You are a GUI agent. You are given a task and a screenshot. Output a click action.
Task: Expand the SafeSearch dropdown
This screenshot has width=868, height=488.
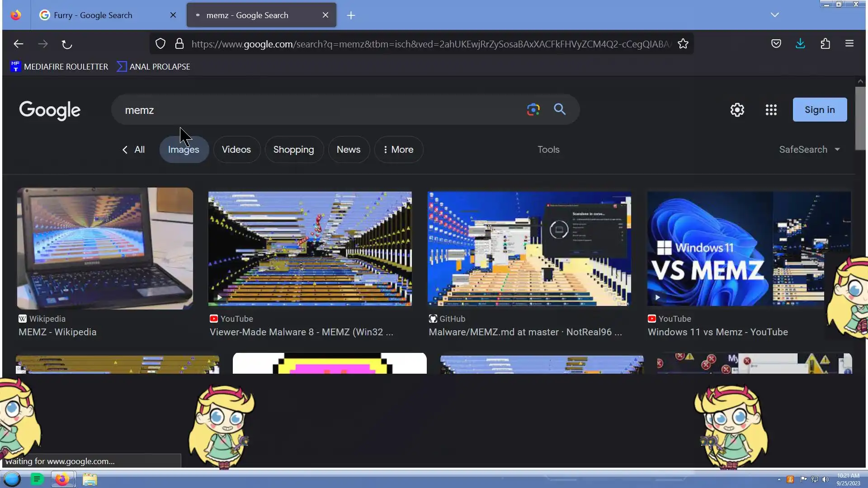[x=809, y=150]
